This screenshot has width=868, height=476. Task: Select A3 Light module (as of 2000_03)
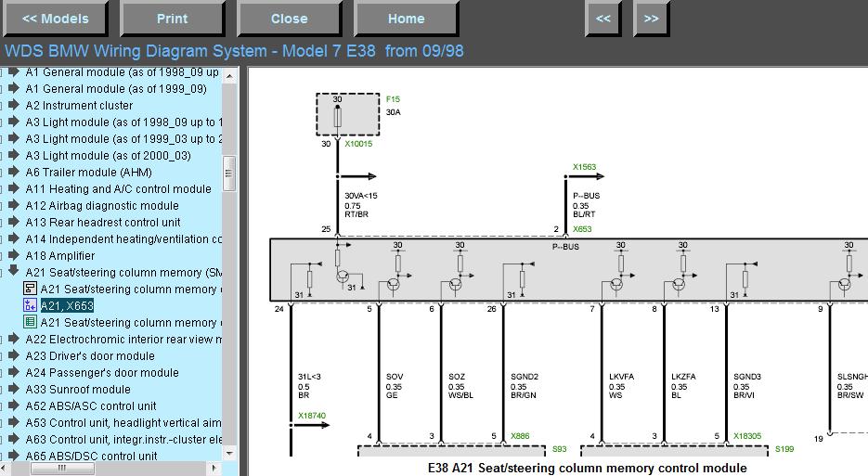coord(108,156)
